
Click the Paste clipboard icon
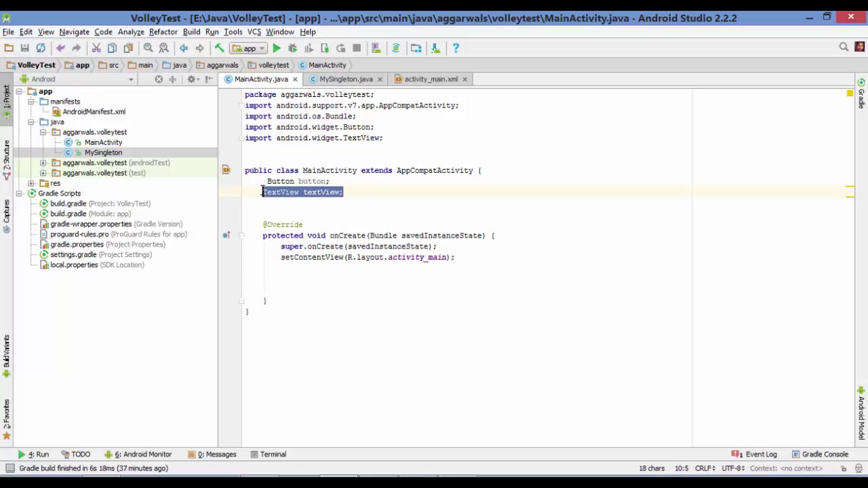click(x=128, y=48)
